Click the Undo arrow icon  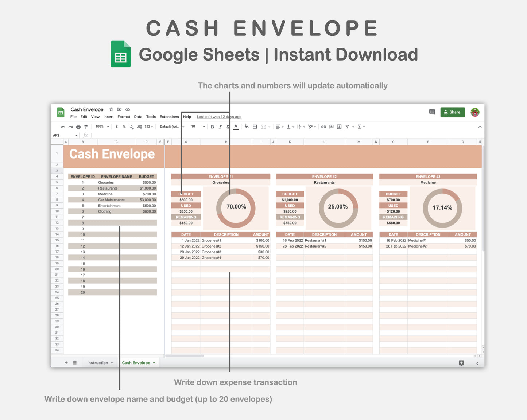[x=63, y=127]
